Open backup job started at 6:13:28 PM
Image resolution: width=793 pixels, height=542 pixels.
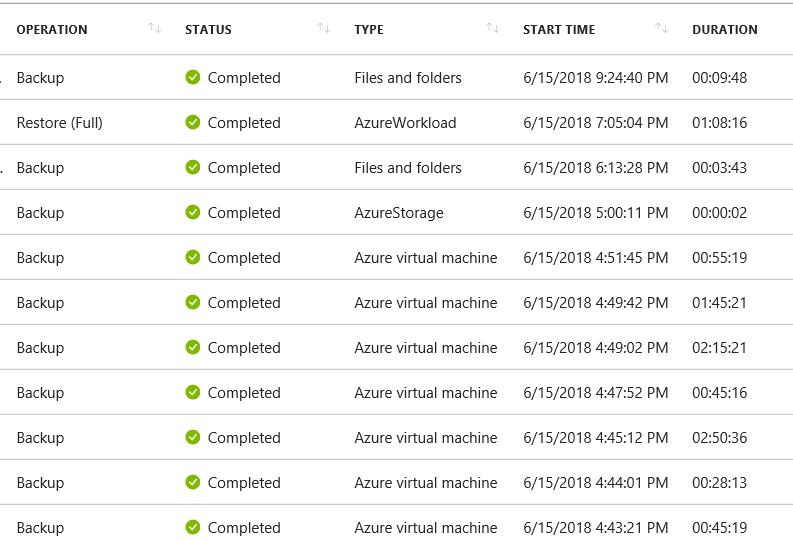396,167
